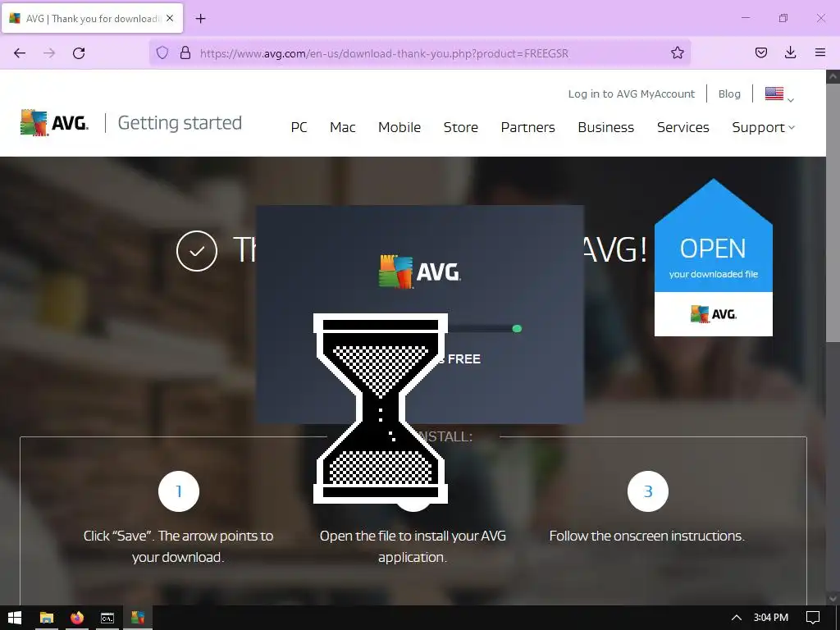Open the Services menu item
Image resolution: width=840 pixels, height=630 pixels.
point(683,127)
